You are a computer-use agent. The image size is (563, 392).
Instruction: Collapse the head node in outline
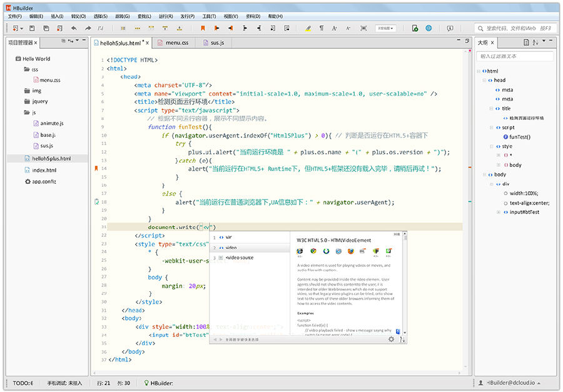click(484, 80)
